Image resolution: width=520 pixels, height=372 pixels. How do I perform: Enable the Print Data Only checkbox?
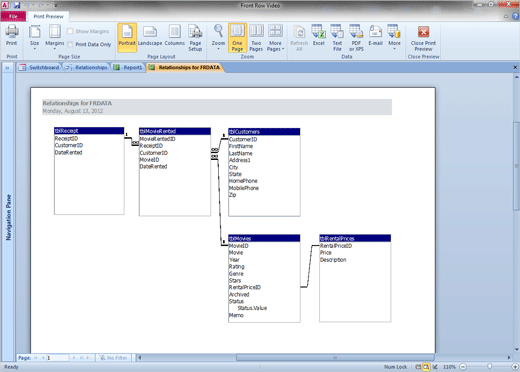point(70,44)
